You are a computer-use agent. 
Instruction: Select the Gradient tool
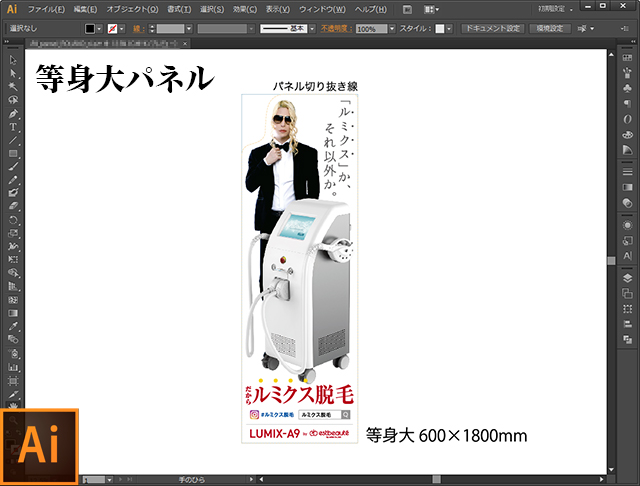tap(13, 313)
